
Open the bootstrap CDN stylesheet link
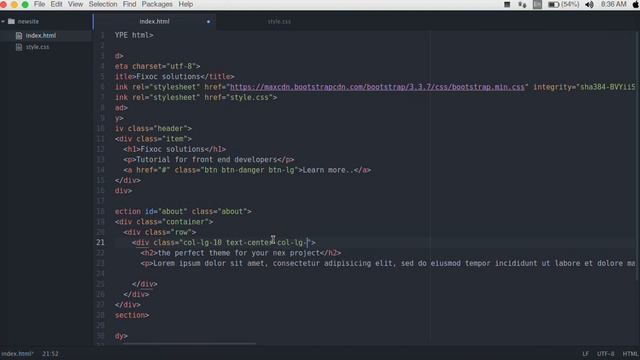pos(377,87)
